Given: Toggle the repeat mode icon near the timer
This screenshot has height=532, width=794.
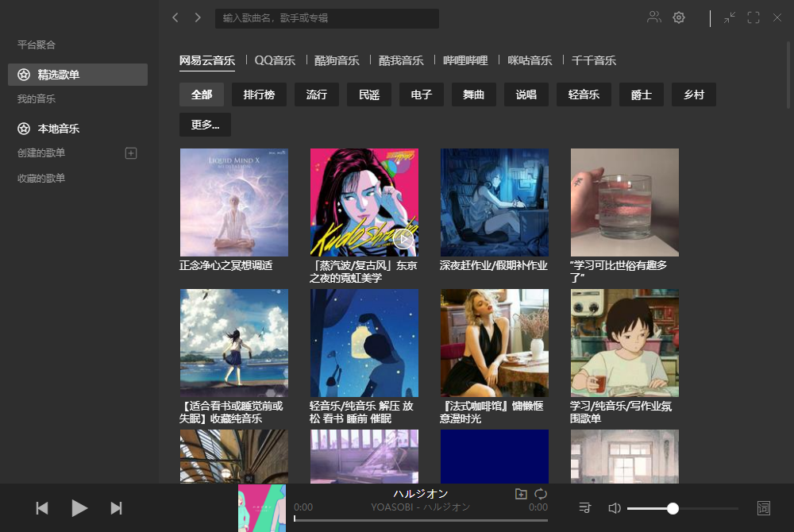Looking at the screenshot, I should click(541, 494).
